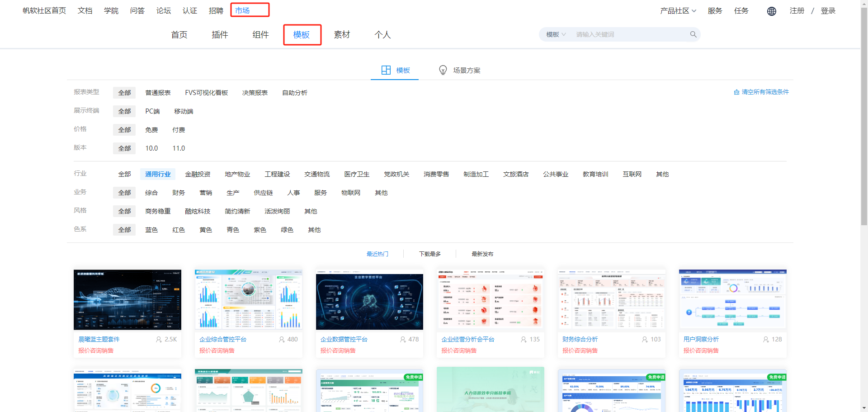This screenshot has width=868, height=412.
Task: Open 服务 in the top right menu
Action: coord(715,11)
